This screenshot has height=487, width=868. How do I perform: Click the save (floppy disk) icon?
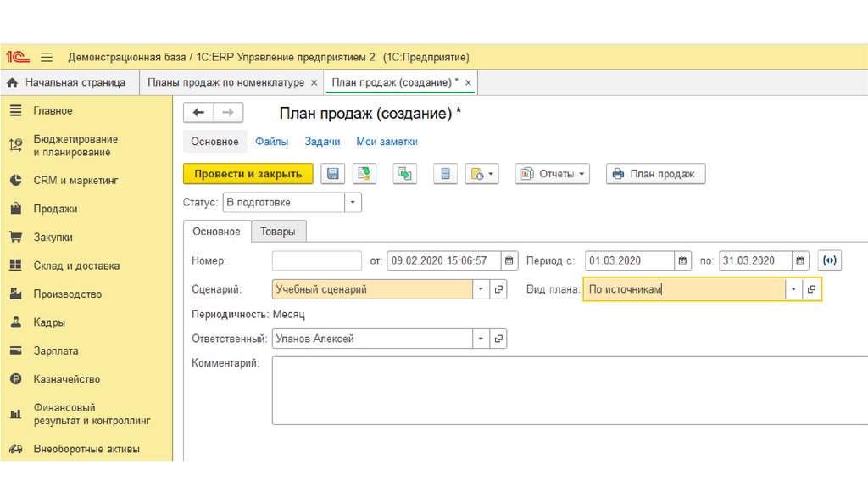coord(333,174)
